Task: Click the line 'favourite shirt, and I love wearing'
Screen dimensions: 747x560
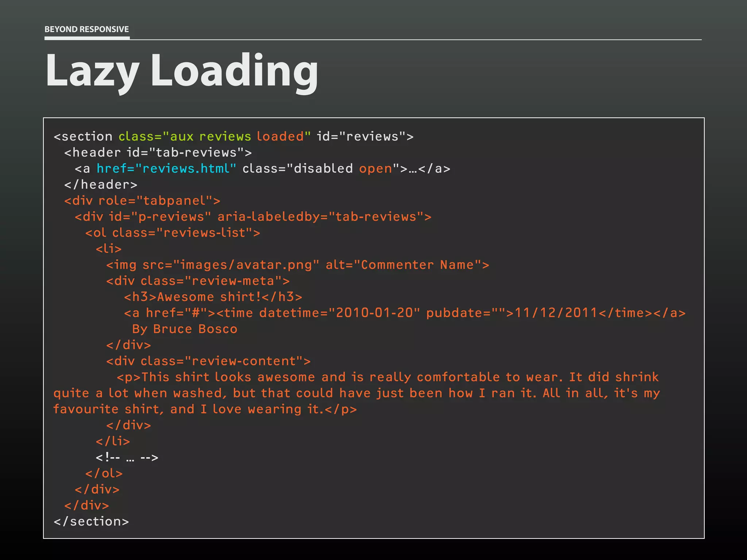Action: (x=205, y=409)
